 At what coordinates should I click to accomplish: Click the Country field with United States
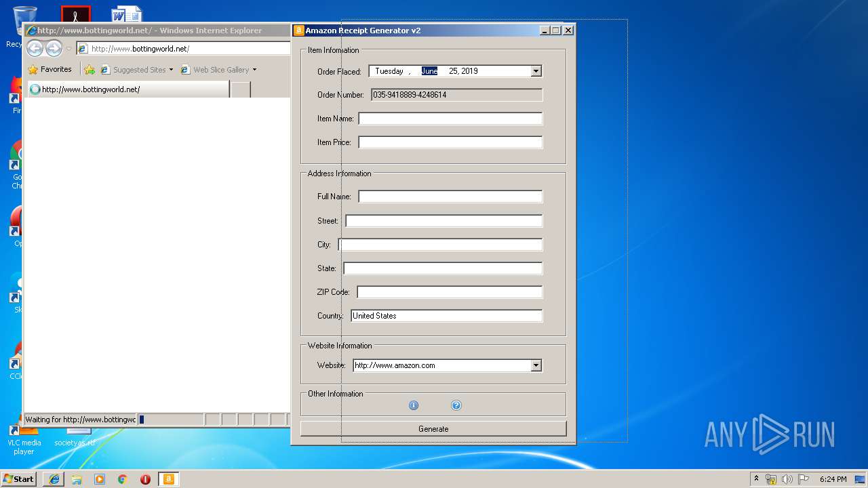click(446, 316)
